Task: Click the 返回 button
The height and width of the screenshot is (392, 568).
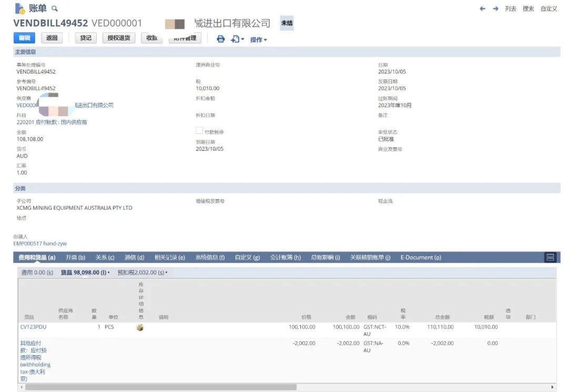Action: (52, 38)
